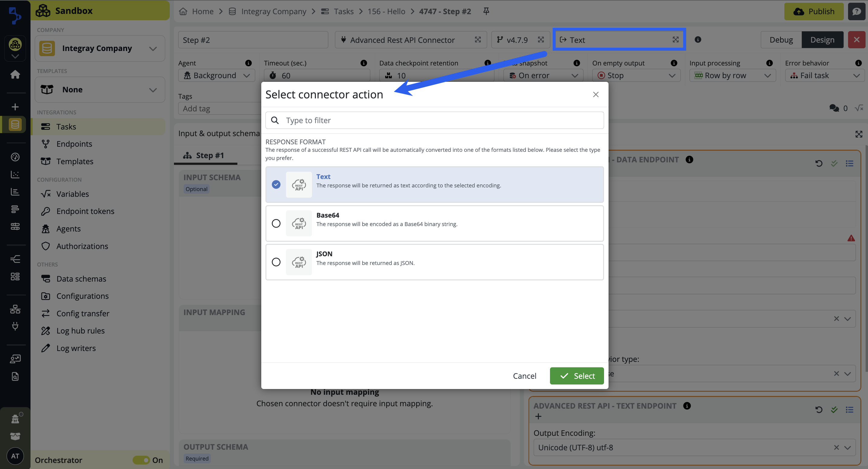This screenshot has width=868, height=469.
Task: Click reset icon in Text Endpoint panel
Action: 819,410
